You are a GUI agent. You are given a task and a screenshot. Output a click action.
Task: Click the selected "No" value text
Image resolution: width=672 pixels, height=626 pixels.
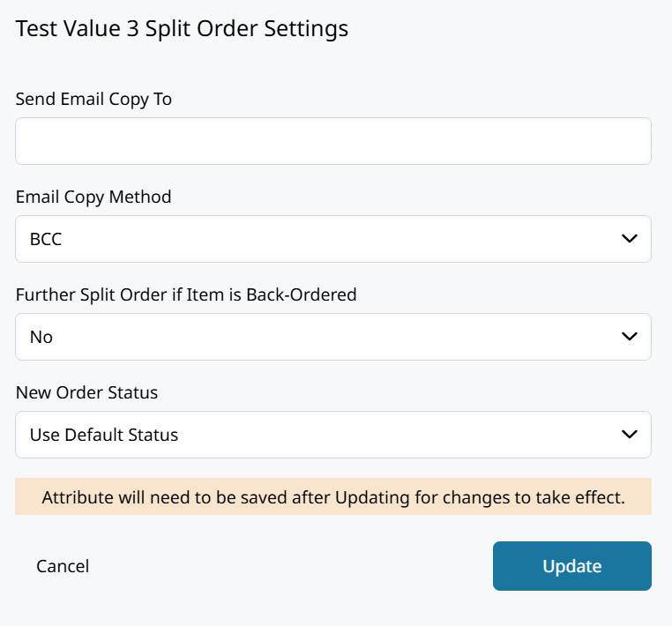[x=41, y=337]
